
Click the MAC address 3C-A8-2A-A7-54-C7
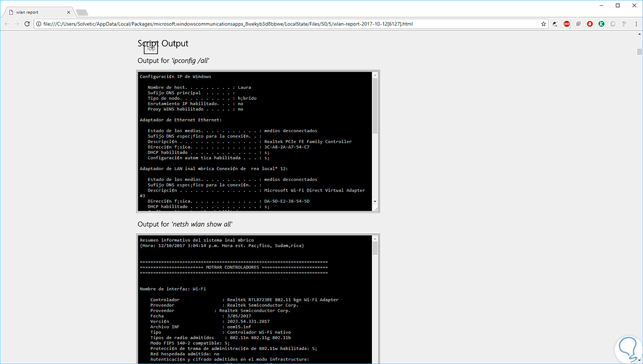[x=286, y=147]
